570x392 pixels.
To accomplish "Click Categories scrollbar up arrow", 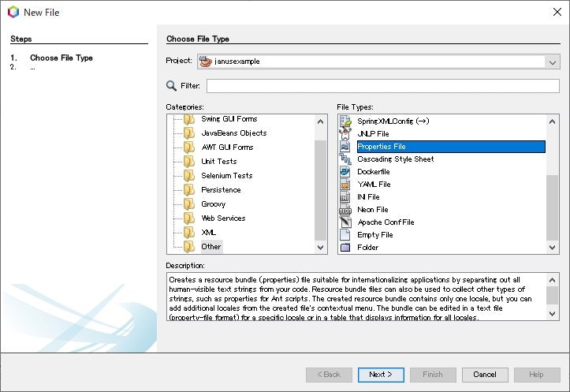I will pos(320,121).
